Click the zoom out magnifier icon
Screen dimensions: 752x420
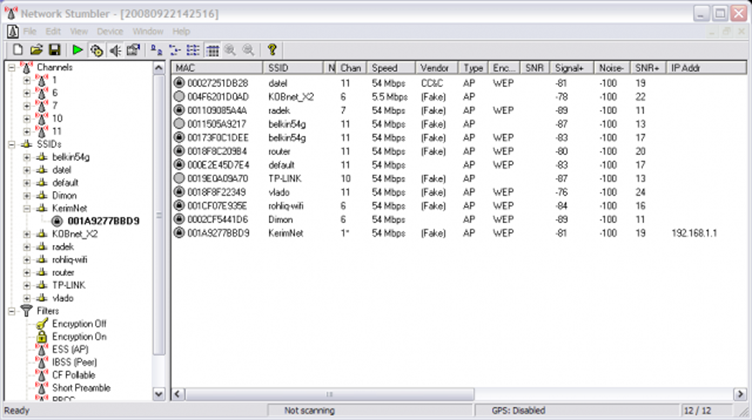coord(248,50)
